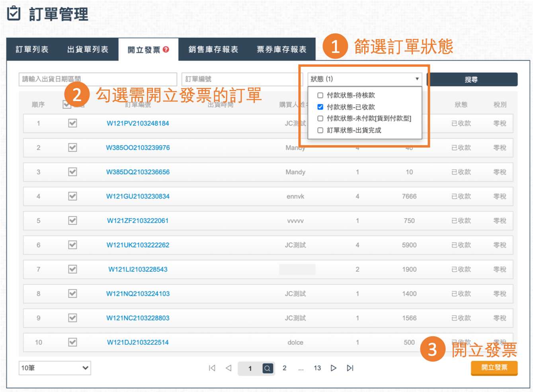Screen dimensions: 533x392
Task: Switch to 訂單列表 tab
Action: pyautogui.click(x=32, y=49)
